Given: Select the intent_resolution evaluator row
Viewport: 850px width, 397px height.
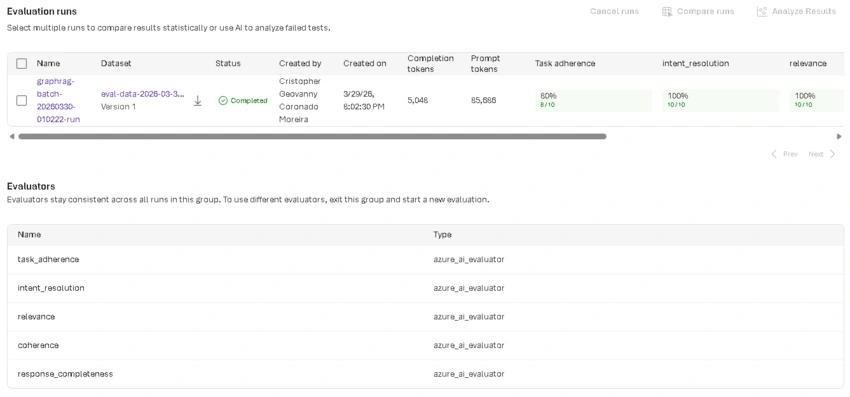Looking at the screenshot, I should 426,289.
